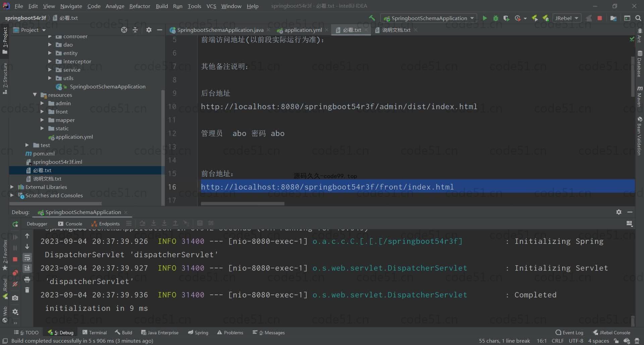Expand the admin folder
The height and width of the screenshot is (345, 644).
[42, 103]
